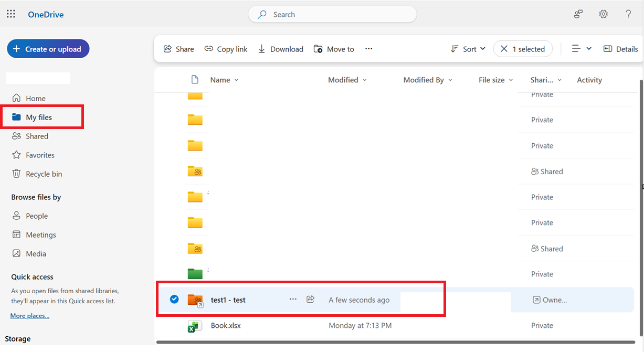The image size is (644, 352).
Task: Click Download in the command bar
Action: click(281, 49)
